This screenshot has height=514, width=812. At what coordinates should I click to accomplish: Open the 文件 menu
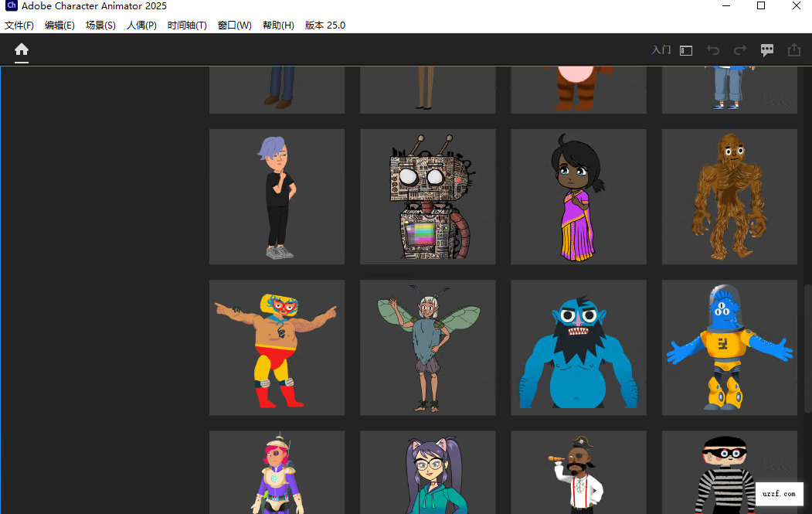[x=19, y=25]
